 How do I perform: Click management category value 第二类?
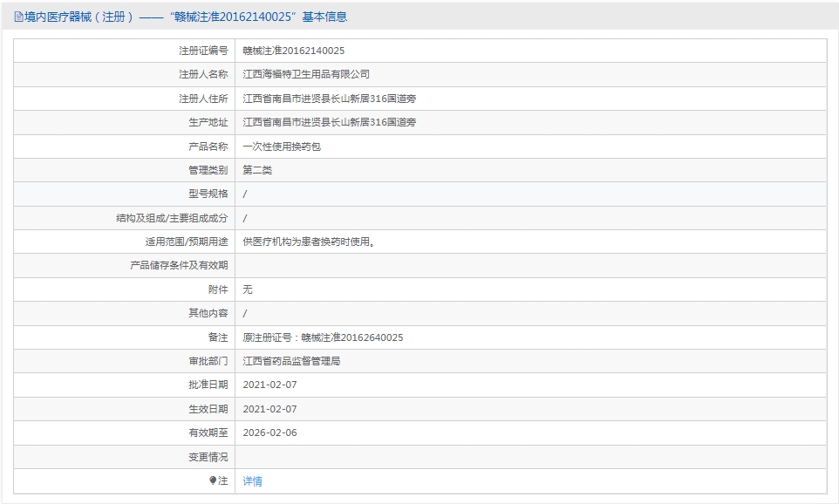(257, 170)
